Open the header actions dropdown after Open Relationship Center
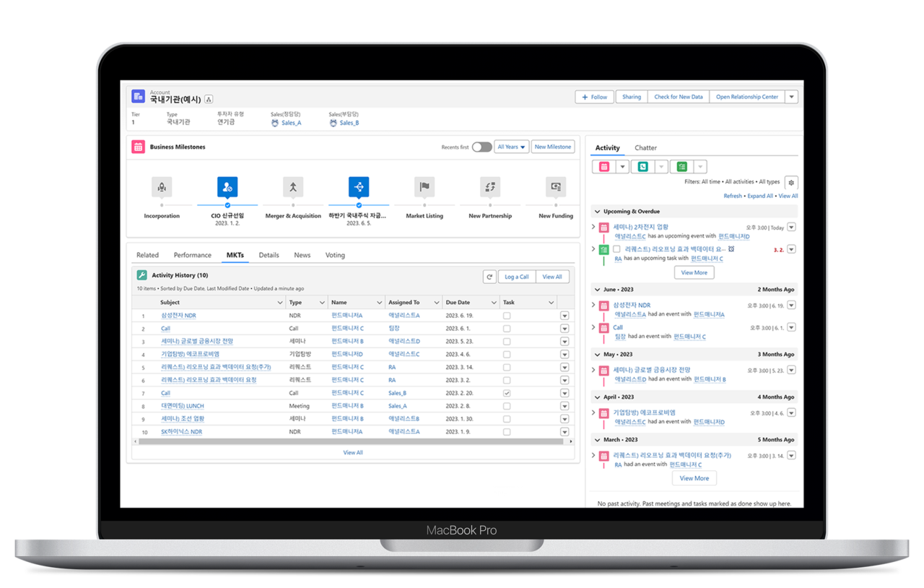Viewport: 924px width, 588px height. click(x=792, y=97)
